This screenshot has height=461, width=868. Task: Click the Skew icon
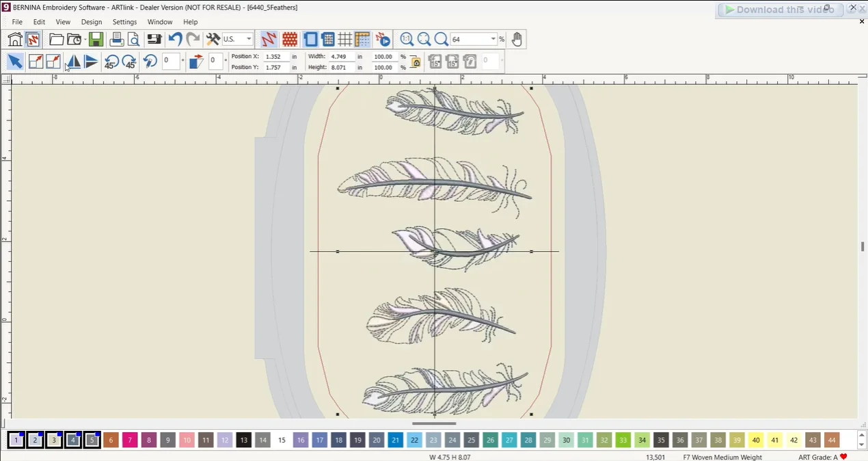click(x=196, y=62)
